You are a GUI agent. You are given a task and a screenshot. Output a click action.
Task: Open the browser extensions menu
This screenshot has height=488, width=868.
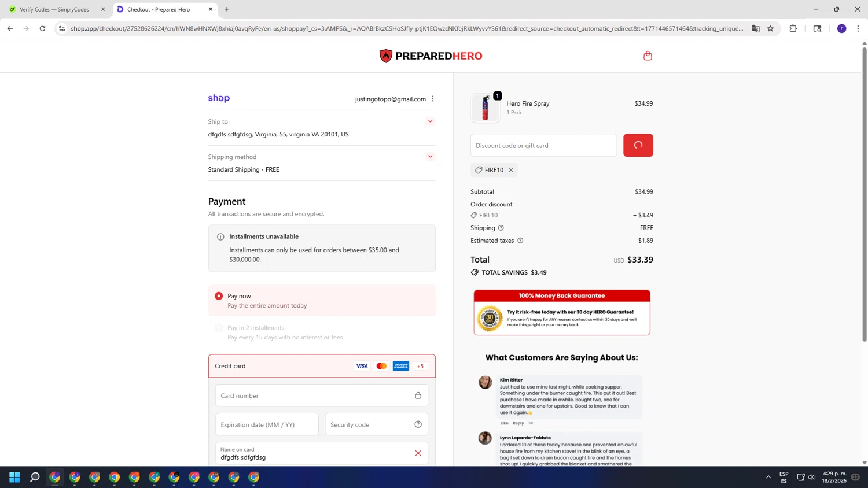pos(793,28)
